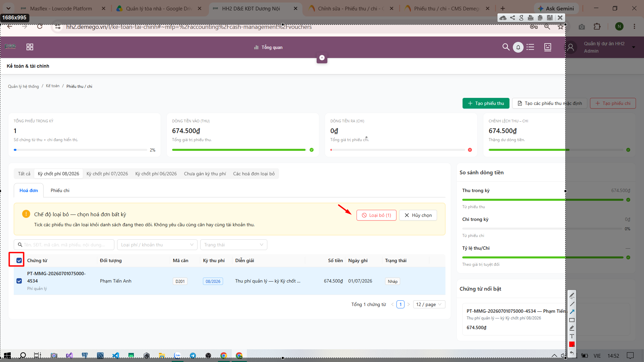Open the Tổng quan header link
The image size is (644, 362).
coord(268,47)
